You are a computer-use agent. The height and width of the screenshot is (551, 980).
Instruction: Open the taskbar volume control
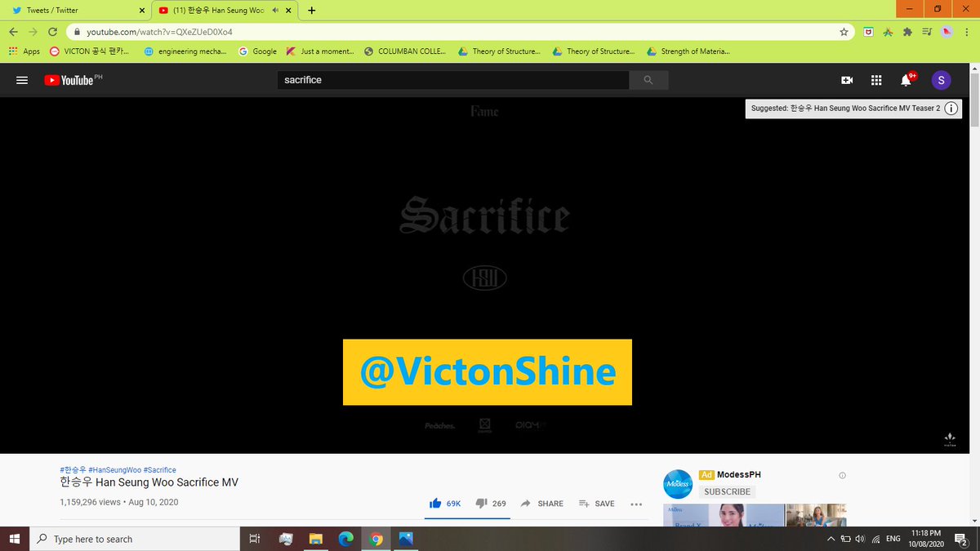860,539
